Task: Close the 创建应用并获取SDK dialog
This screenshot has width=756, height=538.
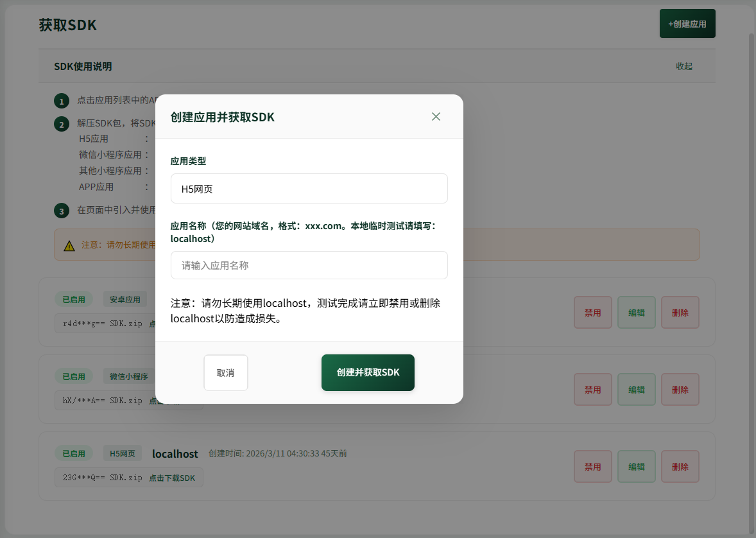Action: (x=436, y=116)
